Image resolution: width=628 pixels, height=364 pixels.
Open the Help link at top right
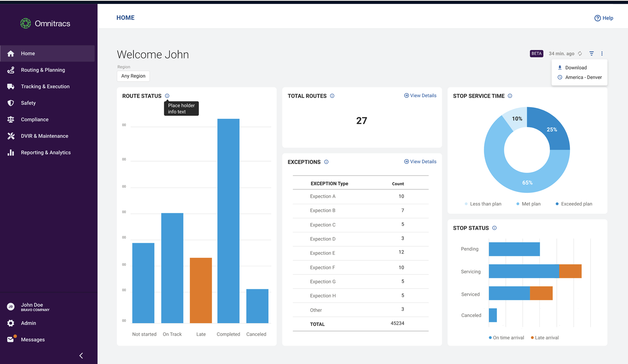(604, 18)
